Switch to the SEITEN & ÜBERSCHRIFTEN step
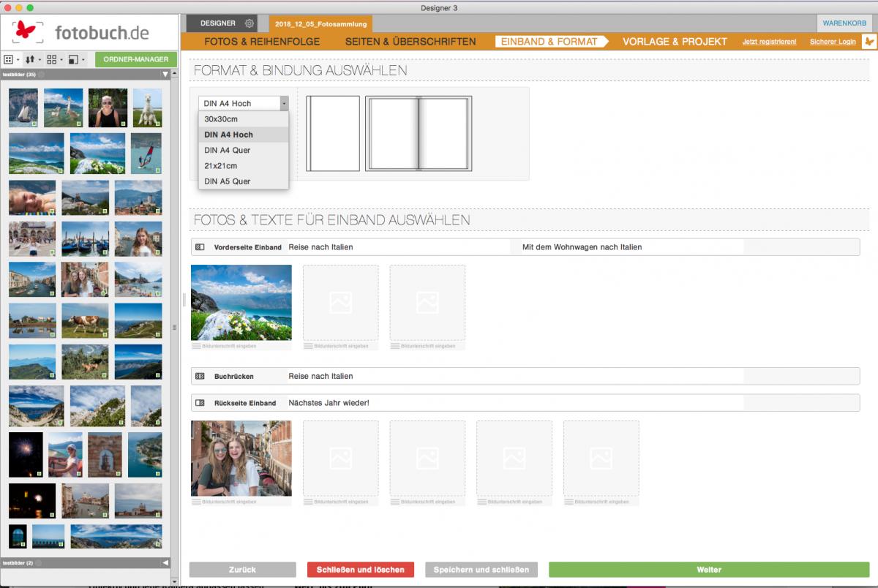Image resolution: width=878 pixels, height=588 pixels. (410, 42)
